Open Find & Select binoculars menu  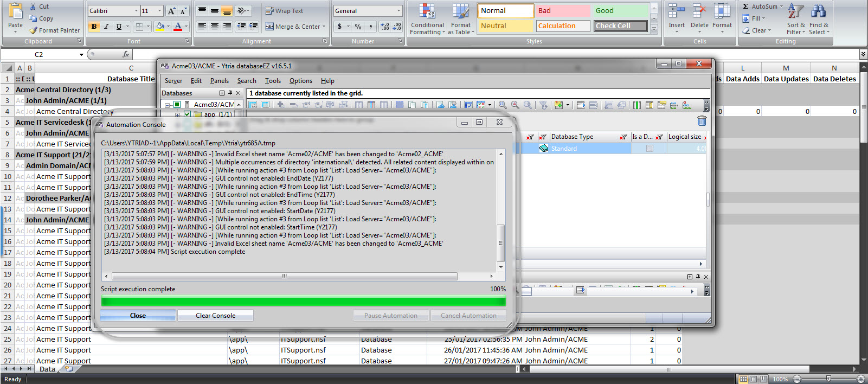[x=819, y=20]
